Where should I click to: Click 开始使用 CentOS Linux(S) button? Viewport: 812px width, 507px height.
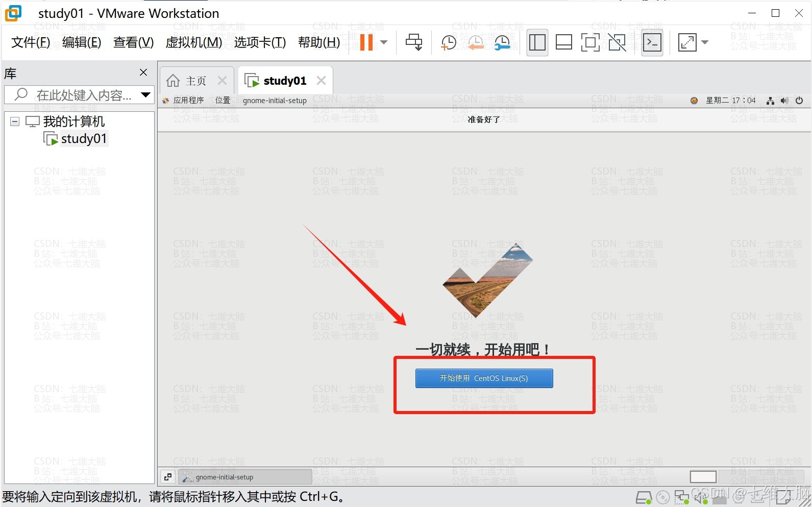(x=484, y=378)
